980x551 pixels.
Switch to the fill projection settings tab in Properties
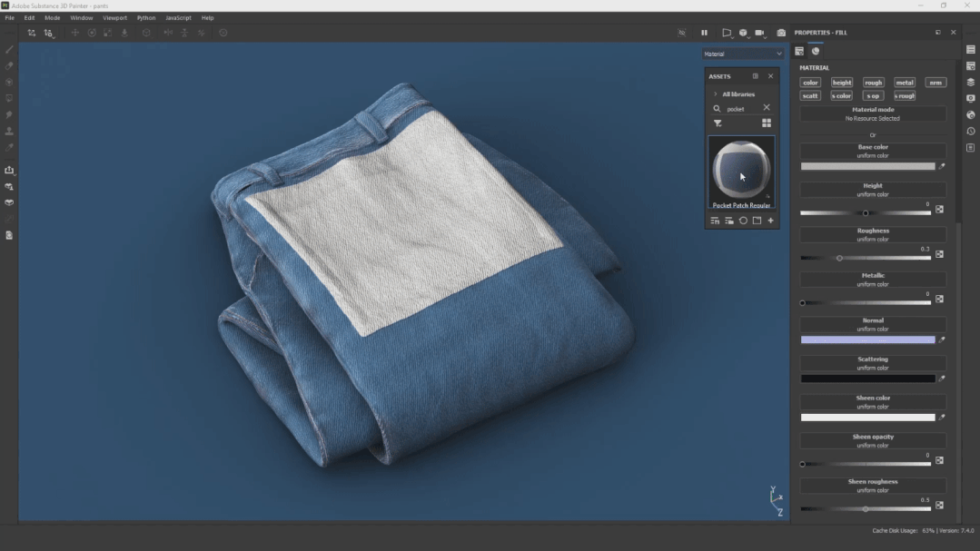tap(799, 51)
